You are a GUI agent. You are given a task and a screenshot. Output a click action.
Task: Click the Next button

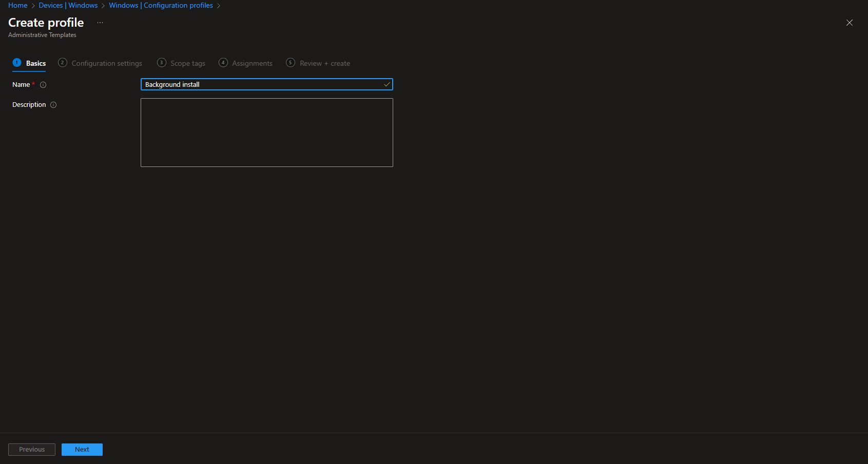click(82, 449)
